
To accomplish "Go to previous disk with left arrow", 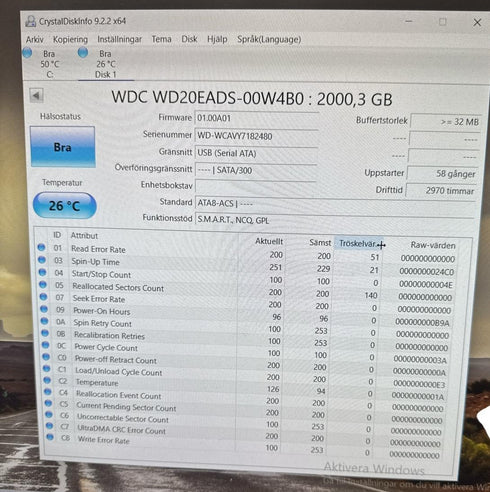I will point(36,96).
